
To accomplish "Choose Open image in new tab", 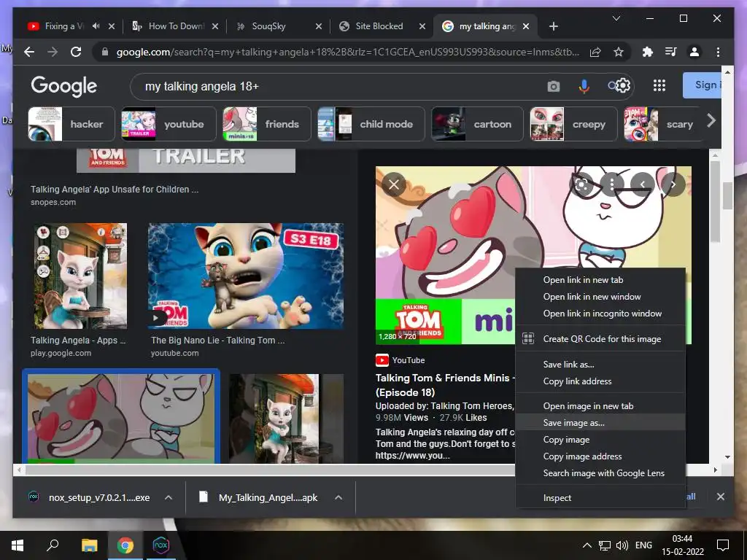I will (600, 406).
